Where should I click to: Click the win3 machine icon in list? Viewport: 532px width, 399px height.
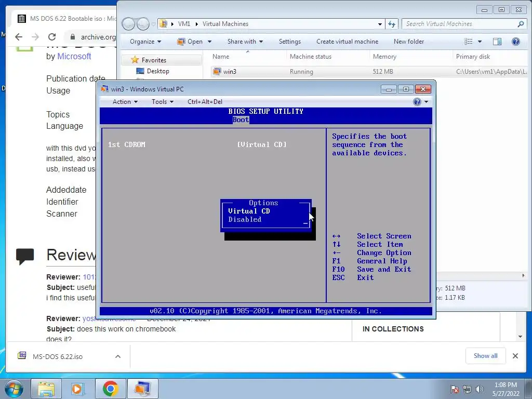click(217, 72)
